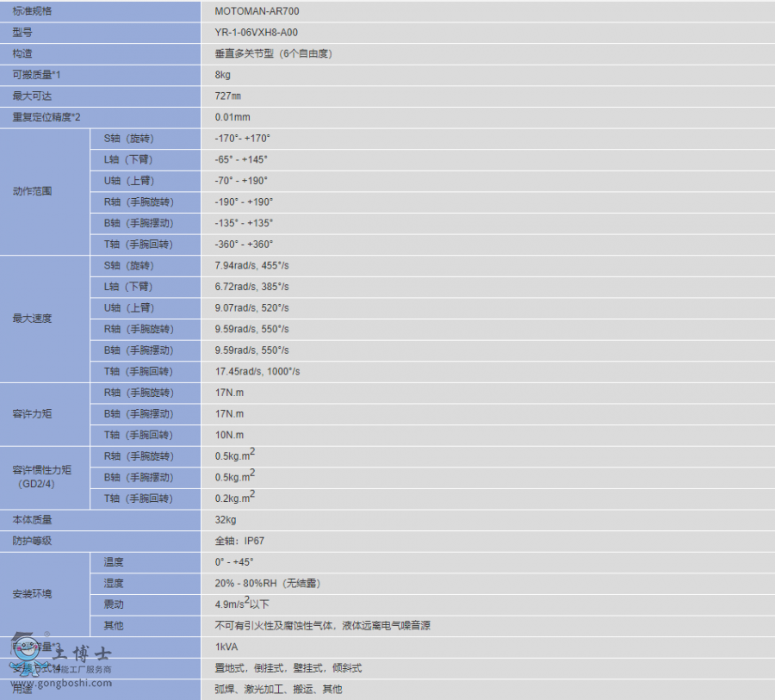775x700 pixels.
Task: Click the 震动 sub-label
Action: point(114,604)
